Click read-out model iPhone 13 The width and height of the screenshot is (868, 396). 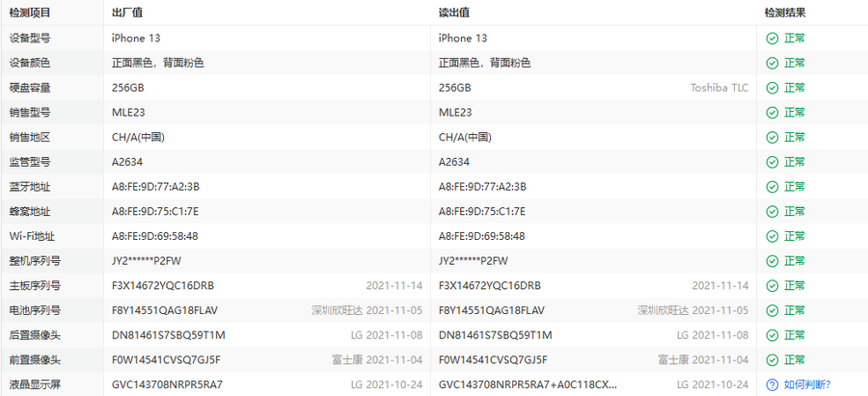pyautogui.click(x=463, y=39)
